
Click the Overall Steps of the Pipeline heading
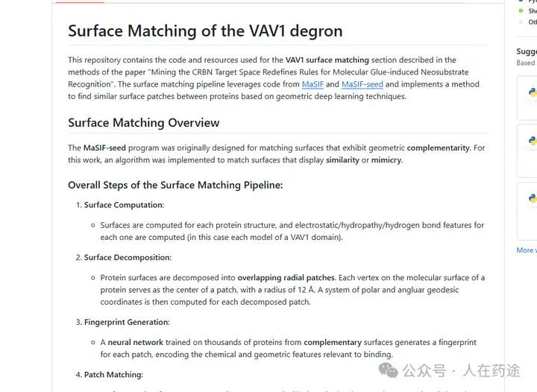click(175, 185)
